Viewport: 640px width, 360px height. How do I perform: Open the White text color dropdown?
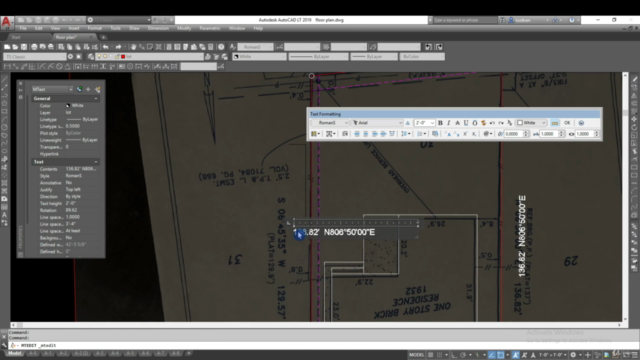[532, 123]
